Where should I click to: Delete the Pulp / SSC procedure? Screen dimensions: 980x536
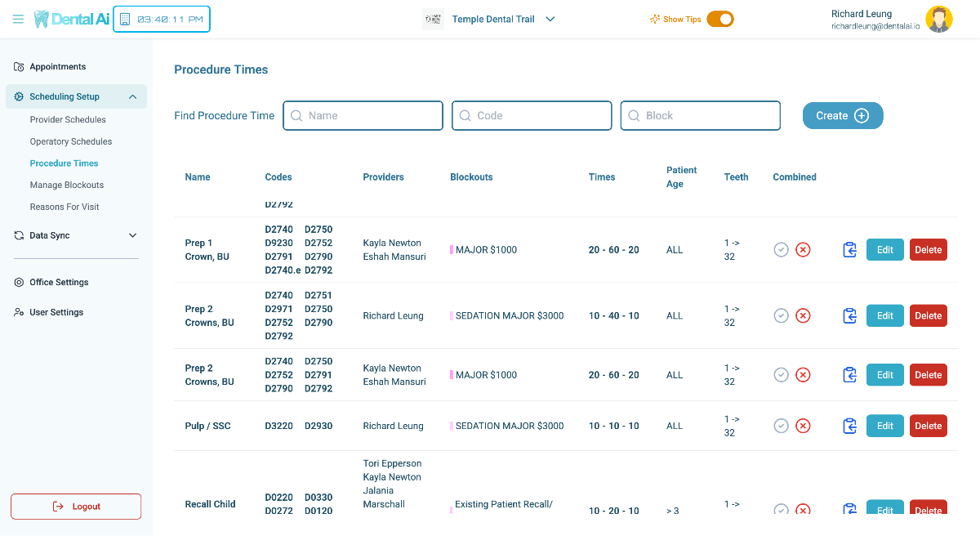pos(928,426)
